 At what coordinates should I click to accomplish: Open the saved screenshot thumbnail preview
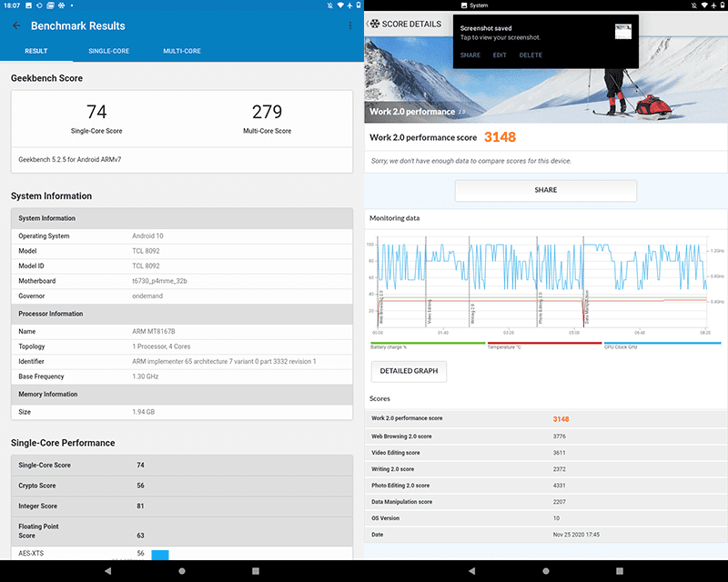[623, 32]
